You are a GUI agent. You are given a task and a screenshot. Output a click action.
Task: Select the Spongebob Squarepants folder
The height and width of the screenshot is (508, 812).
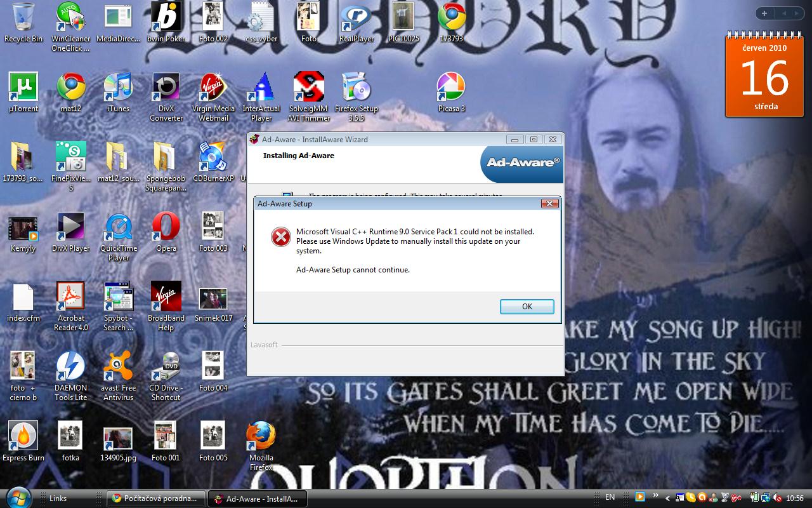[166, 167]
